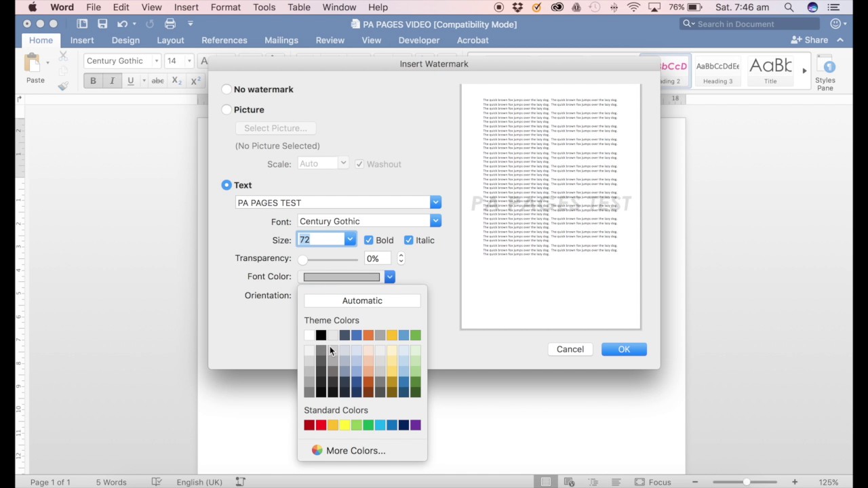Viewport: 868px width, 488px height.
Task: Open the Table menu in menu bar
Action: tap(298, 7)
